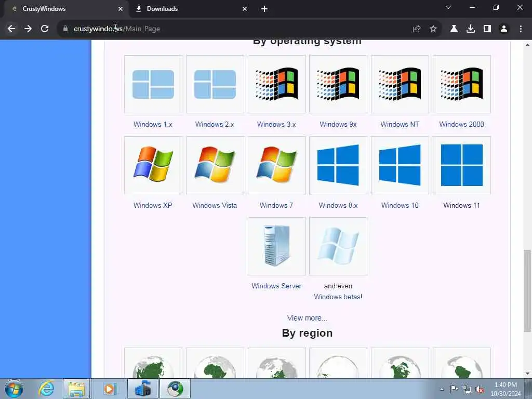532x399 pixels.
Task: Open the browser profile avatar menu
Action: click(x=504, y=29)
